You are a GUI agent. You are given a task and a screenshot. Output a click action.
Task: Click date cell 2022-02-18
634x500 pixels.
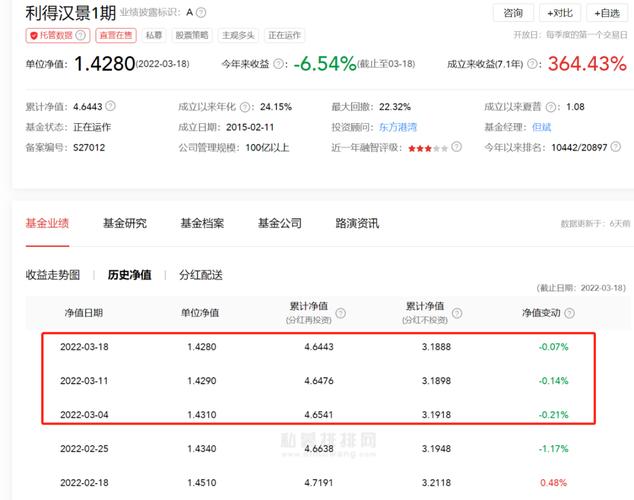tap(84, 483)
